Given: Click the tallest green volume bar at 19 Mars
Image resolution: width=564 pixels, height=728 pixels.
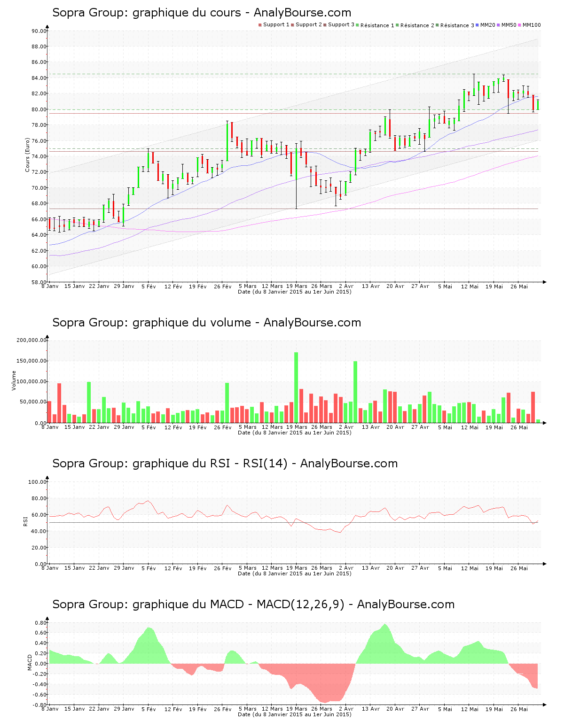Looking at the screenshot, I should pyautogui.click(x=296, y=387).
